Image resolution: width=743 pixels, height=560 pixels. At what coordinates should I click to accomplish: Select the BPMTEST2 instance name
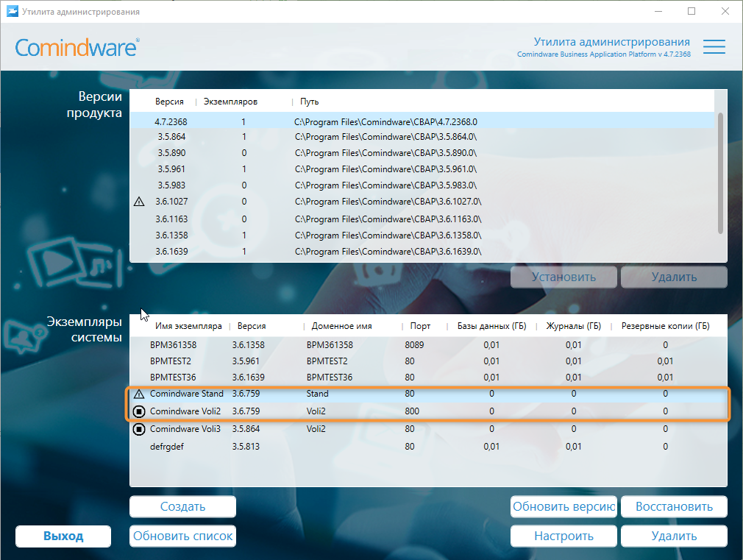point(171,361)
